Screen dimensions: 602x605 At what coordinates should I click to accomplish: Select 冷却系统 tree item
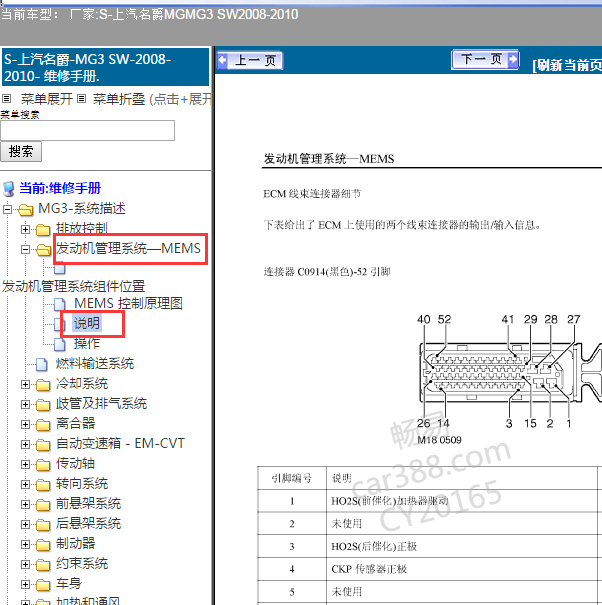coord(82,384)
